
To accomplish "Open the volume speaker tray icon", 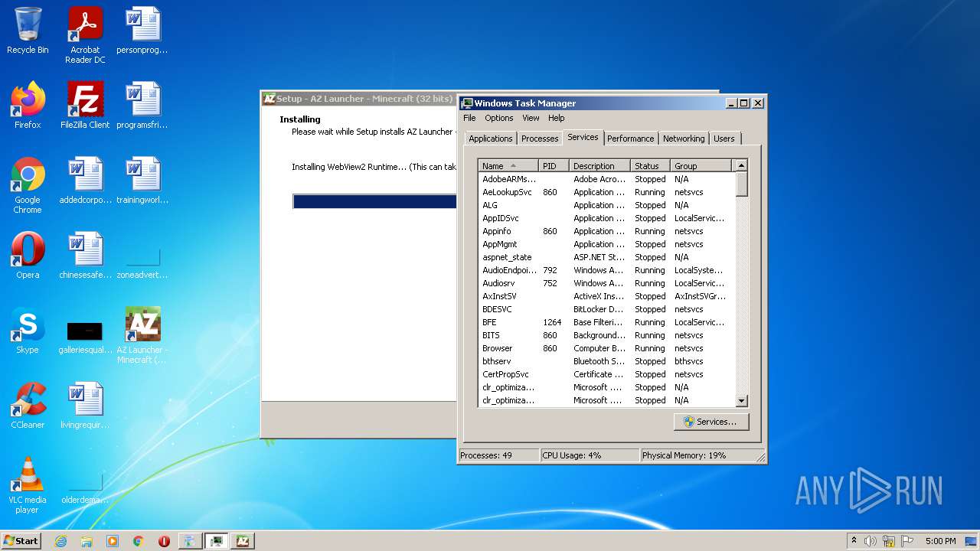I will pos(871,541).
